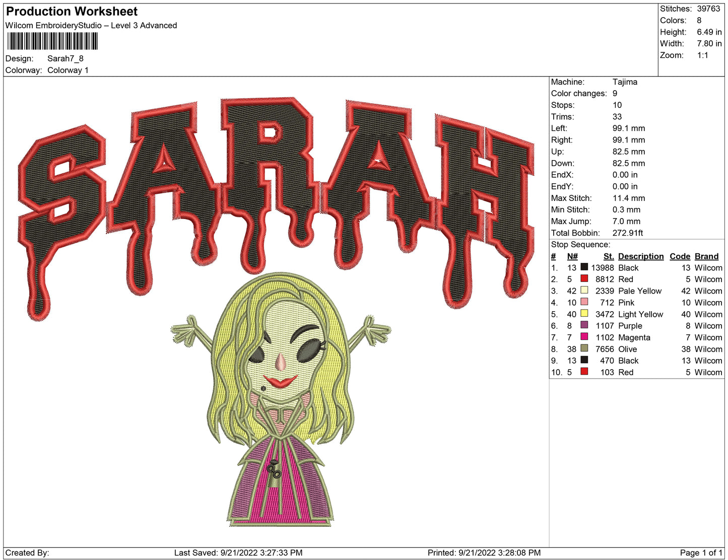Select the Pale Yellow color swatch
This screenshot has width=728, height=560.
coord(584,290)
